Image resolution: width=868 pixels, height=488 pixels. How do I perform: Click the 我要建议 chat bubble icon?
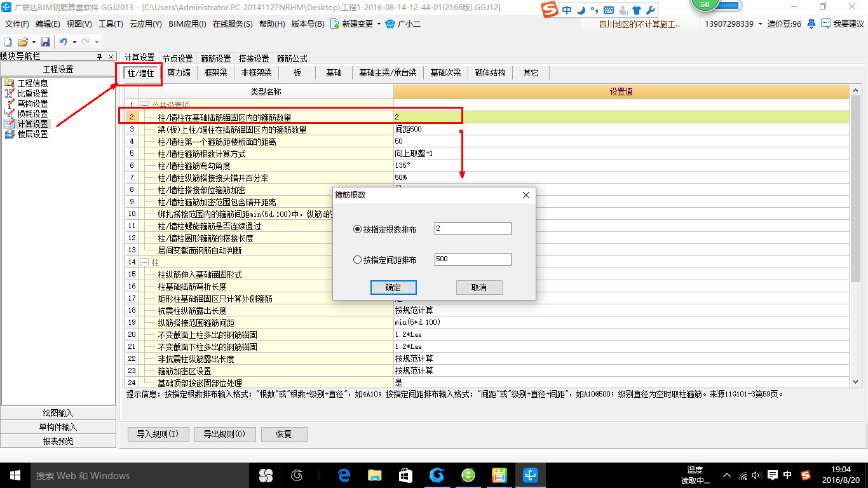[825, 24]
